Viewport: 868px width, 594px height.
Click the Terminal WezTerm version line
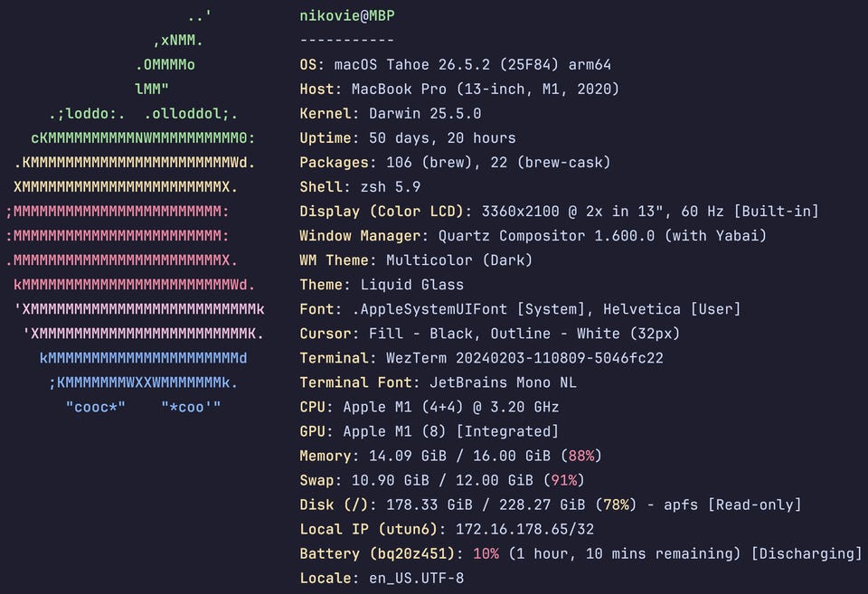(481, 358)
